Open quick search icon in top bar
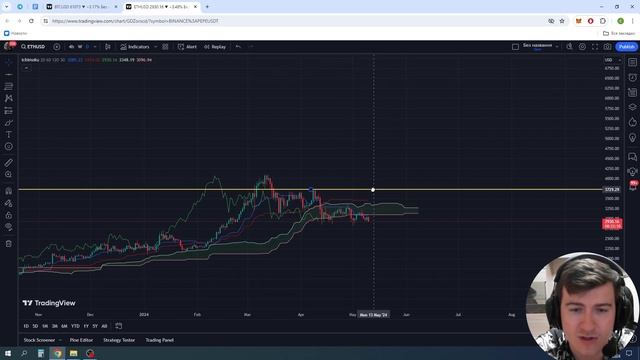The image size is (640, 360). [569, 47]
